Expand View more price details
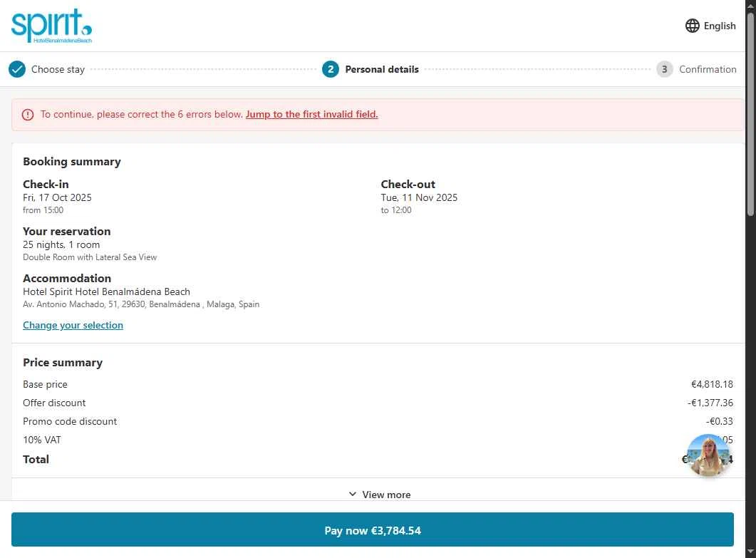Viewport: 756px width, 558px height. pyautogui.click(x=380, y=495)
